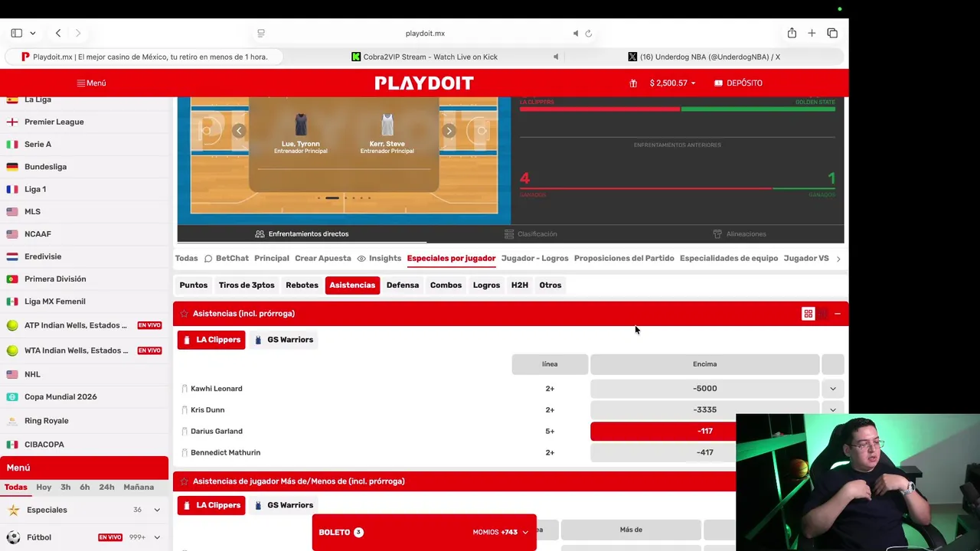
Task: Go to previous slide in court carousel
Action: tap(239, 131)
